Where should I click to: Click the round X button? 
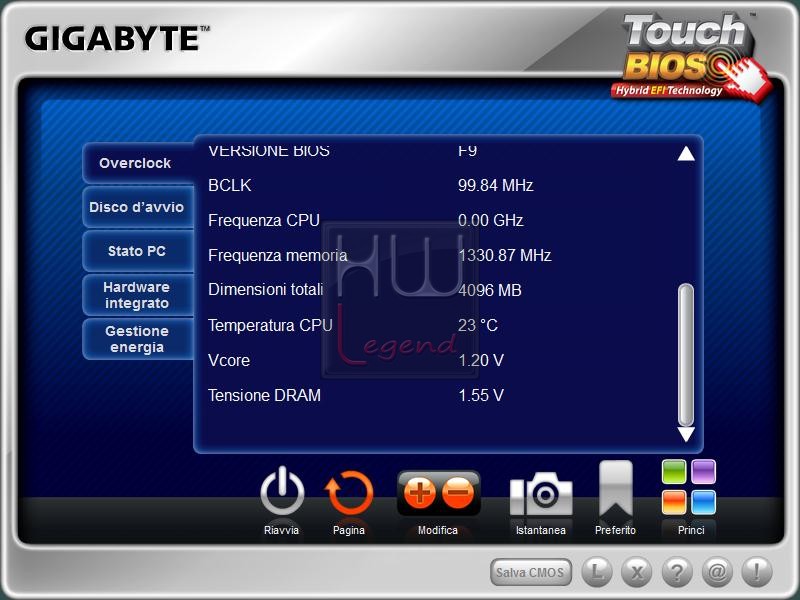(x=637, y=572)
